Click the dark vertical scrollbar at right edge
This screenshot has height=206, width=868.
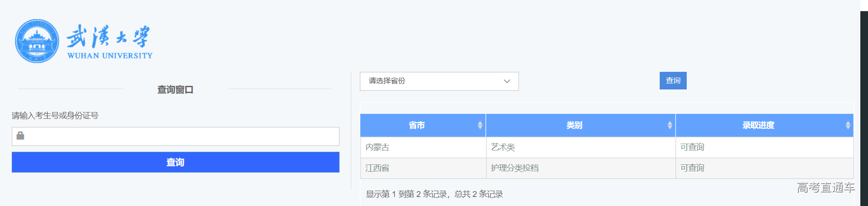[864, 108]
